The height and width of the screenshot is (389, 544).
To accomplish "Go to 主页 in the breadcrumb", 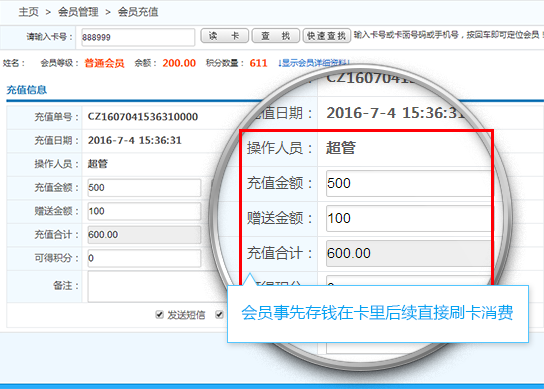I will (28, 12).
